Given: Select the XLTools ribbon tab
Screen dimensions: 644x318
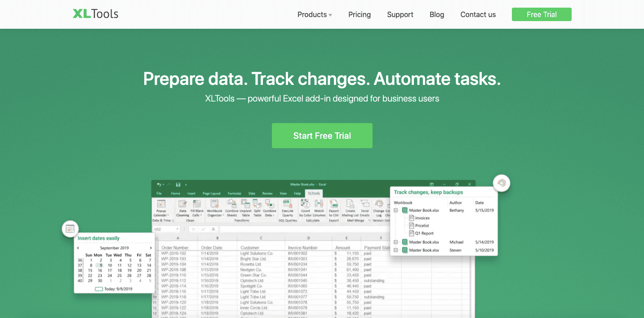Looking at the screenshot, I should [x=314, y=194].
